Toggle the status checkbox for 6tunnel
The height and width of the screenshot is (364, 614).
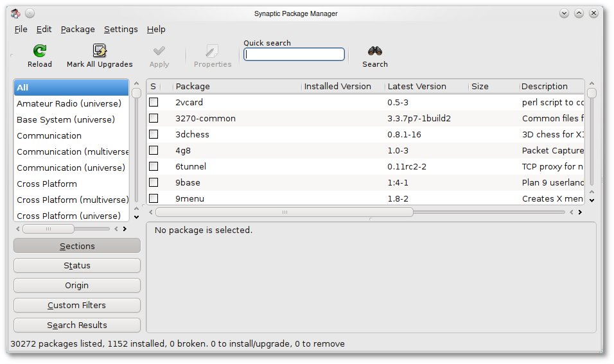coord(153,166)
